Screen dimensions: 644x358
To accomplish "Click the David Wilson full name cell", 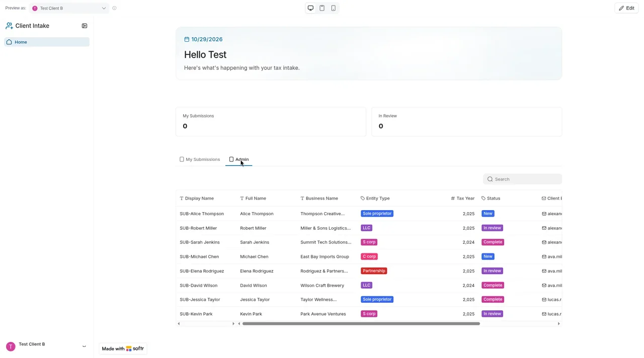I will 254,285.
